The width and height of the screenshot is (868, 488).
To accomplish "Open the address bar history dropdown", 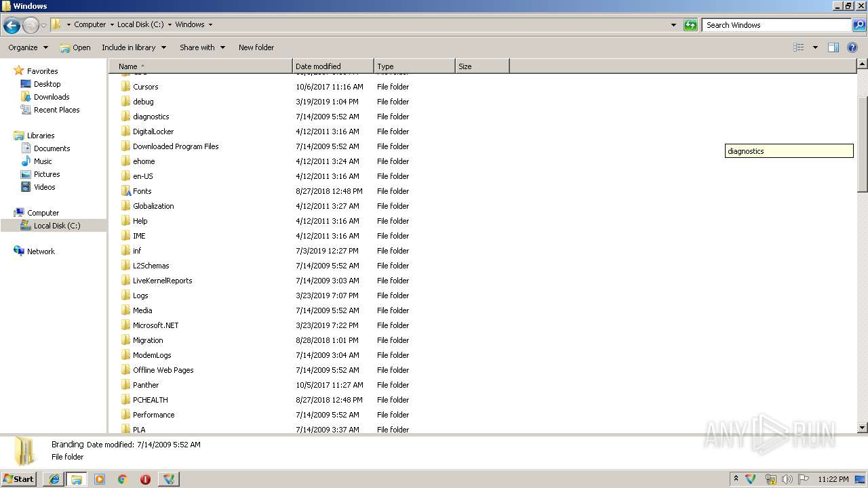I will [673, 25].
